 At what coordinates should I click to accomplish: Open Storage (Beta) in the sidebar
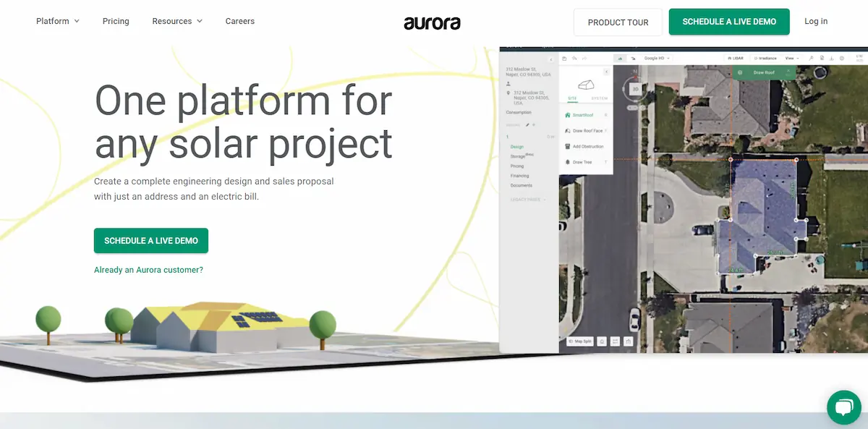pyautogui.click(x=522, y=156)
